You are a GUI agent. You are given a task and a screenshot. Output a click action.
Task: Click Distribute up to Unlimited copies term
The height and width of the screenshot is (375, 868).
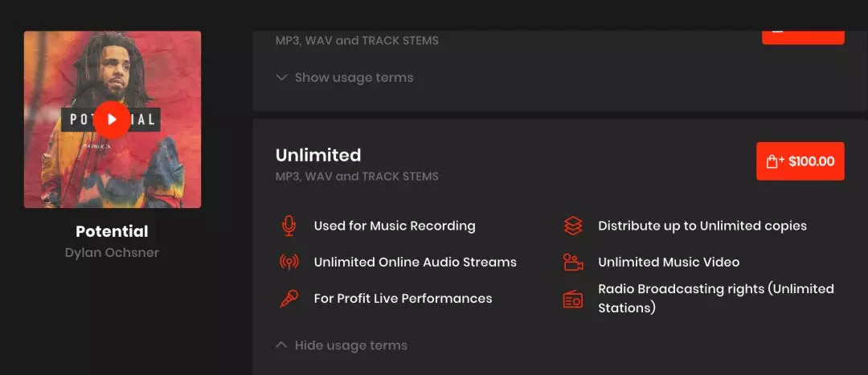pyautogui.click(x=702, y=226)
